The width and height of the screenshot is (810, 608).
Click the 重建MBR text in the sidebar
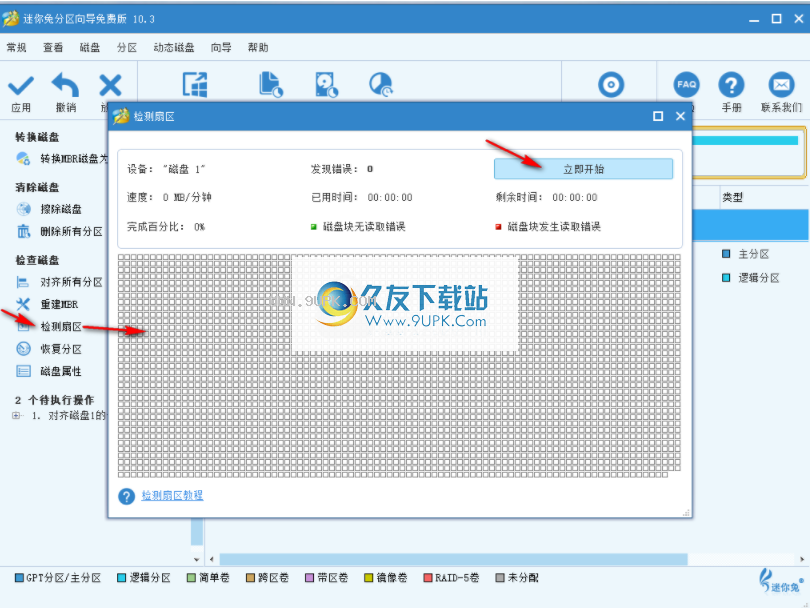click(x=59, y=304)
